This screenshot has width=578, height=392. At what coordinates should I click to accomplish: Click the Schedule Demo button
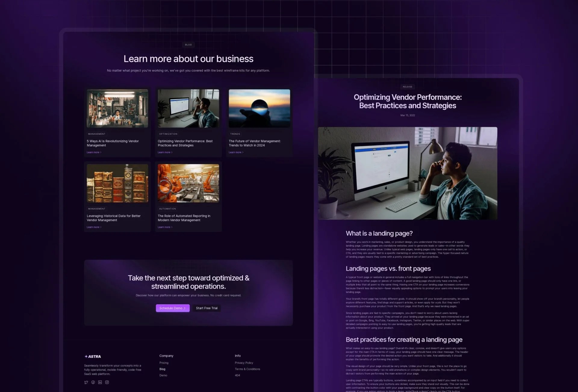[x=172, y=308]
